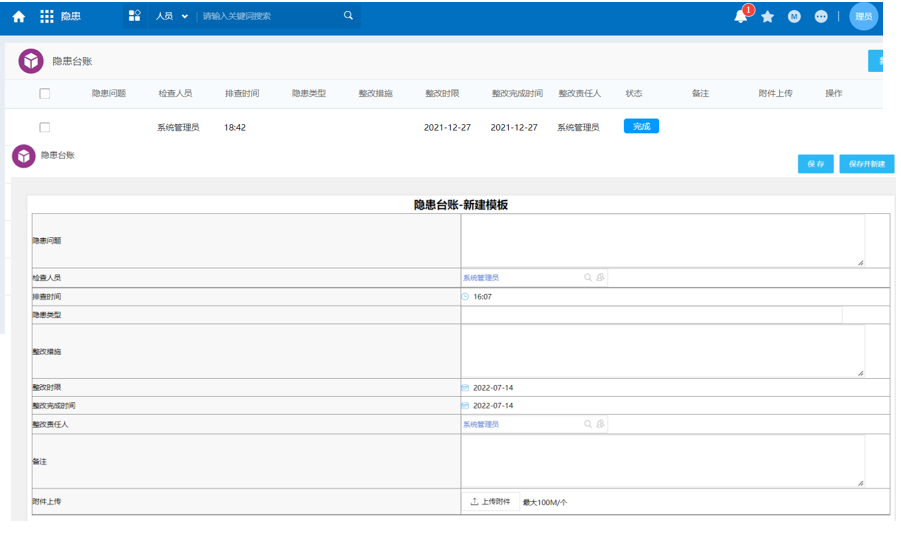Click the 备注 column header

click(700, 93)
